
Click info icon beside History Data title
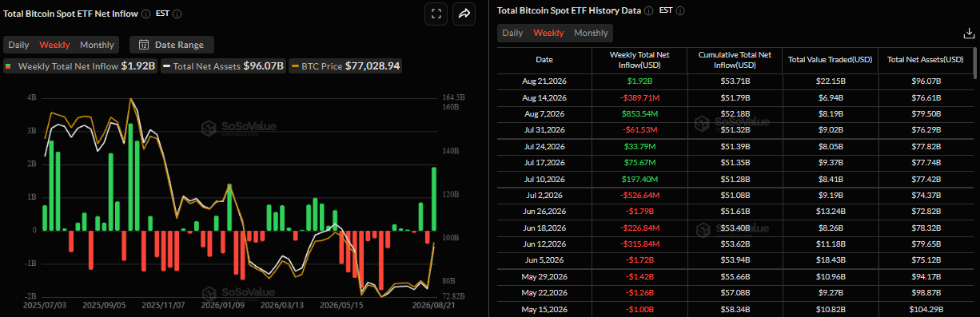[648, 11]
